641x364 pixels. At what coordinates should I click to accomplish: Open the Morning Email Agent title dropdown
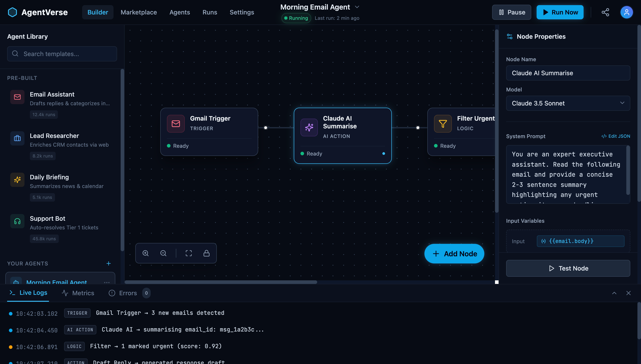357,7
